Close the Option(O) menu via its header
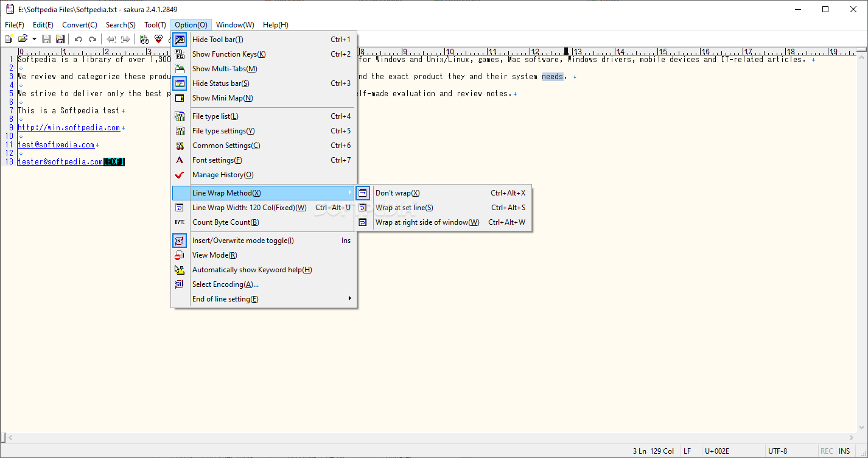This screenshot has height=458, width=868. pos(191,25)
